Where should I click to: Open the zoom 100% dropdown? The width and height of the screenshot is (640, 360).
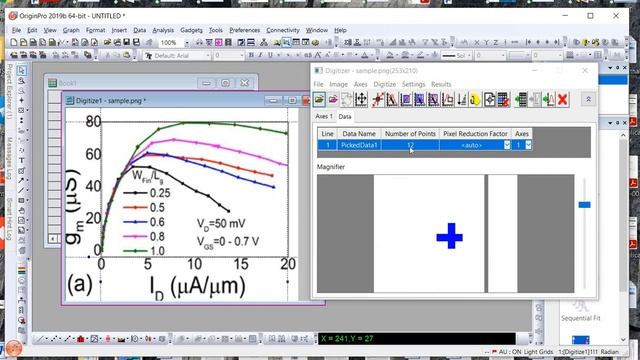(x=187, y=42)
